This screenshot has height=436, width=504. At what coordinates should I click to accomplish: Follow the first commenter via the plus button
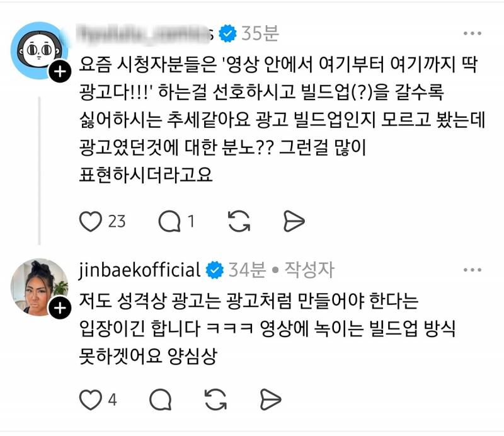59,69
